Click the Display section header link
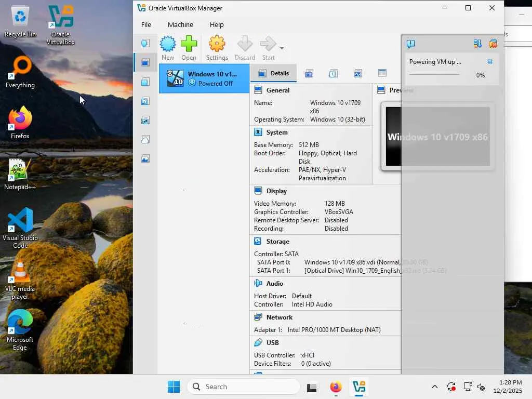The width and height of the screenshot is (532, 399). (x=276, y=191)
